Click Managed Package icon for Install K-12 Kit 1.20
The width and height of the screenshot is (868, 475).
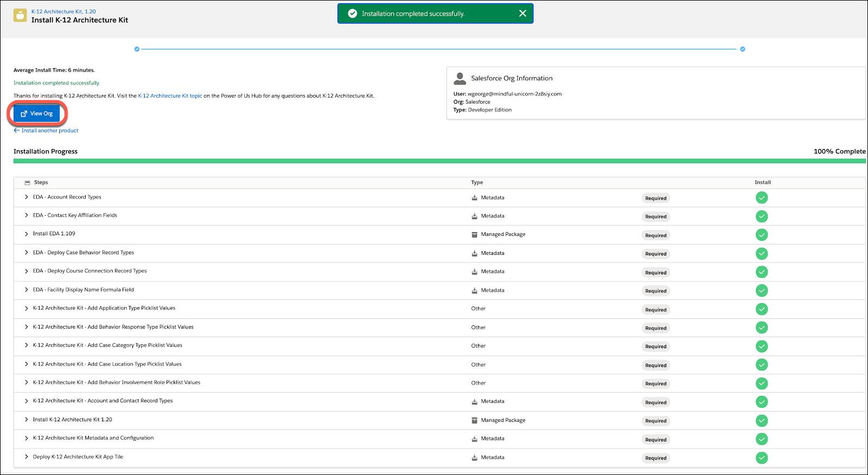475,420
